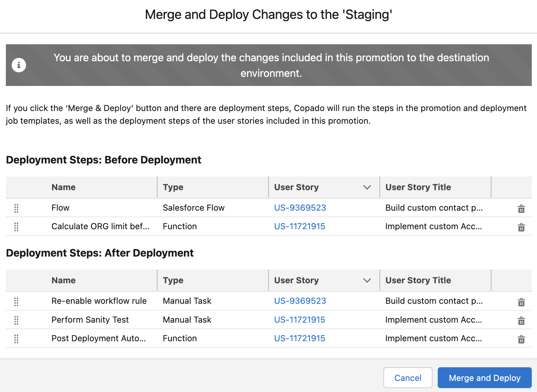Select 'Post Deployment Auto...' name cell
The image size is (537, 392).
point(99,338)
